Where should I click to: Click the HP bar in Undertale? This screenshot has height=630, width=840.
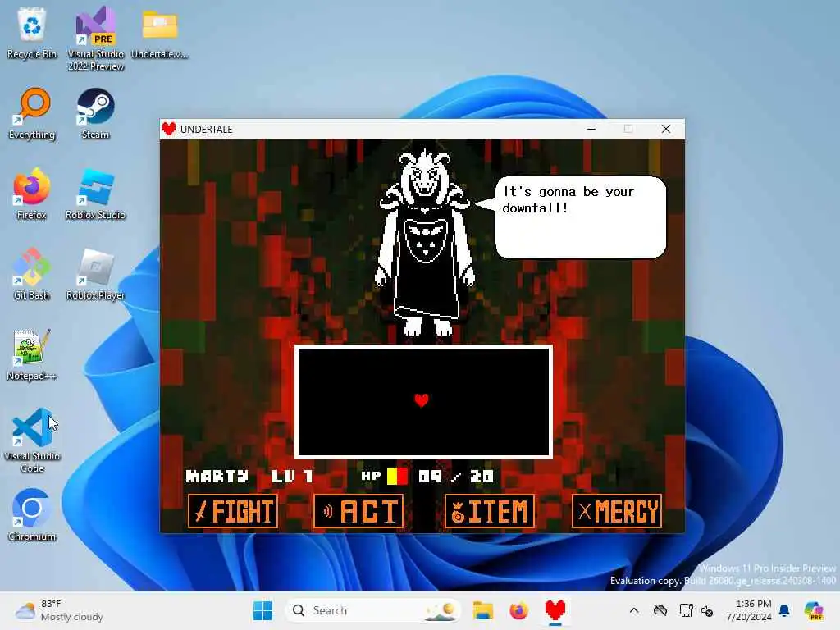coord(398,476)
